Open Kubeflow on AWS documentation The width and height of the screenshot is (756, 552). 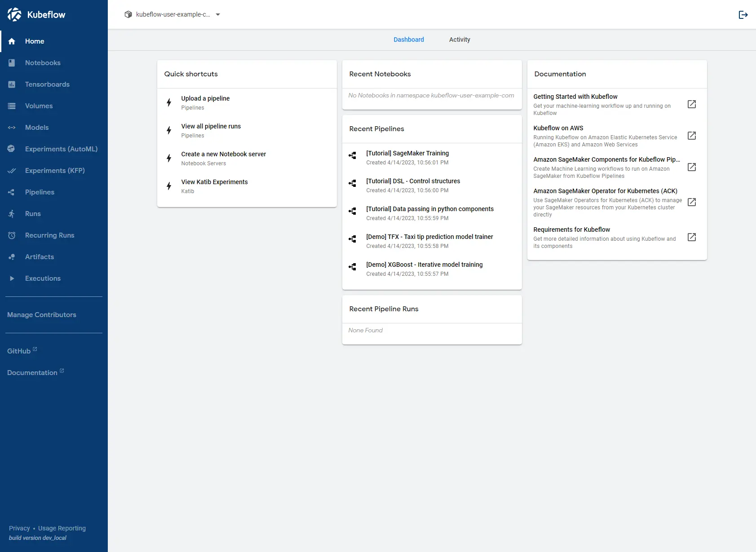617,136
